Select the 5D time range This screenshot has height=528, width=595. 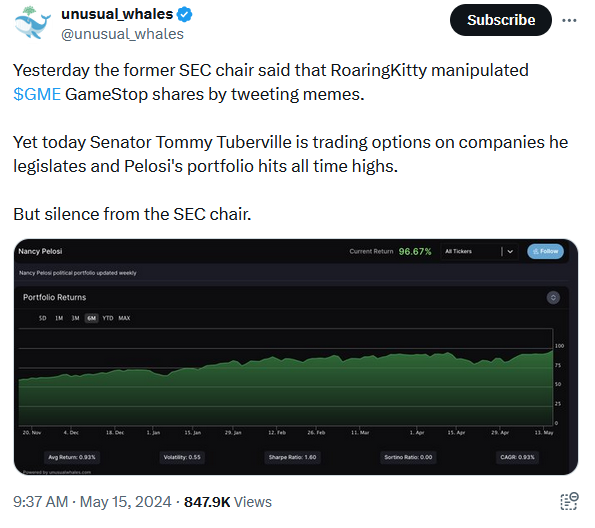point(42,318)
